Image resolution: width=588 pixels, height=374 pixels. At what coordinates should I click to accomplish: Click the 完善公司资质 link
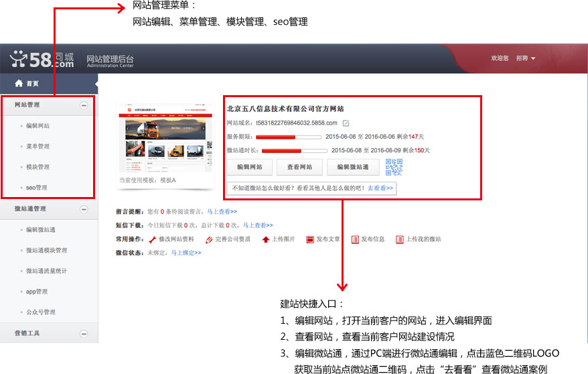(x=232, y=239)
